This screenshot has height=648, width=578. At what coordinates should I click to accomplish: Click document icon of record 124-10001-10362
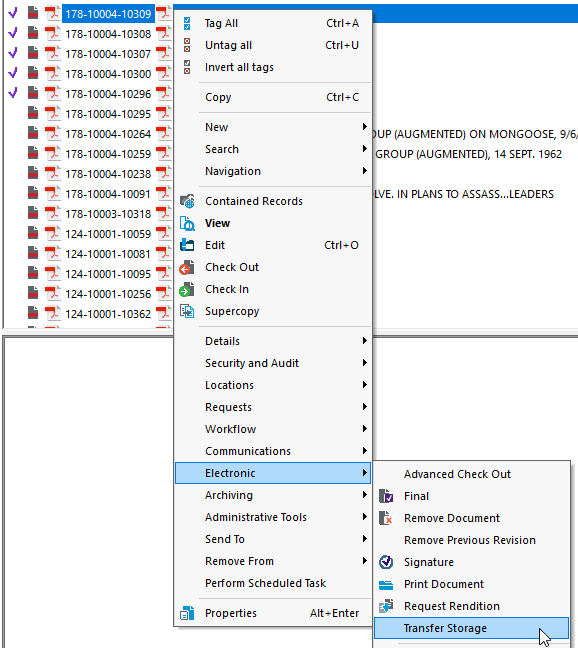tap(33, 313)
